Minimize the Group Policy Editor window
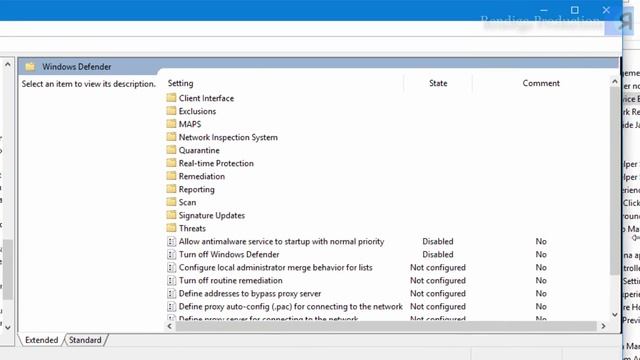 click(x=544, y=10)
